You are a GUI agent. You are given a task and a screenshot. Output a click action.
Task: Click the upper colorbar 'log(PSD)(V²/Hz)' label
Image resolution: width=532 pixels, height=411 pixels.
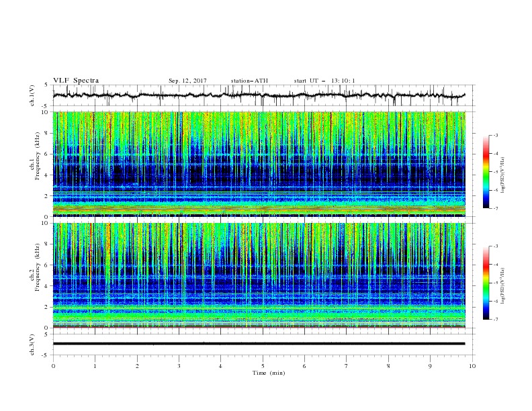point(503,175)
